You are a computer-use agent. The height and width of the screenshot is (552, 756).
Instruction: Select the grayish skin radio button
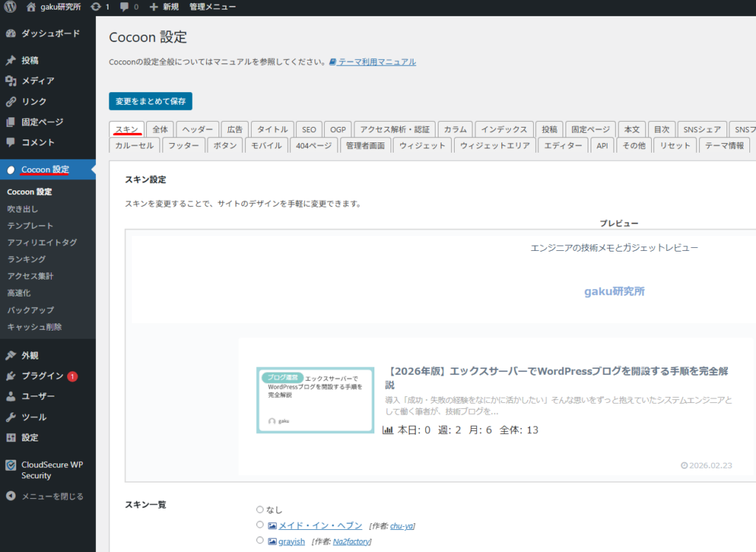(x=260, y=541)
